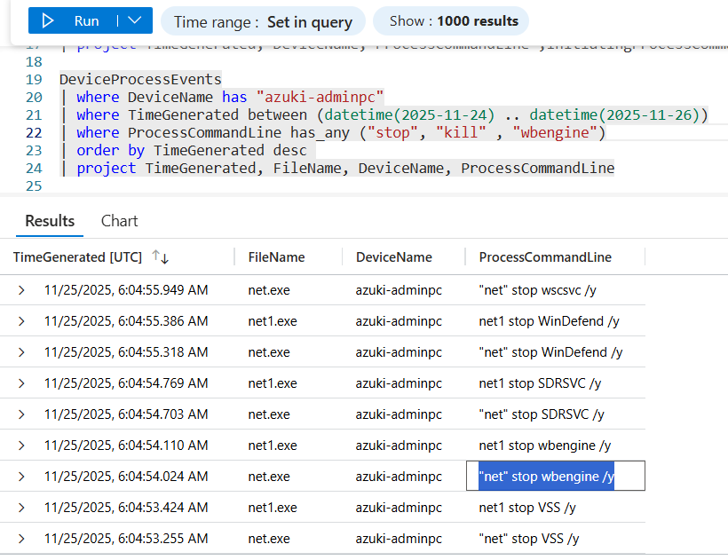Expand the 6:04:53.255 AM result row

tap(21, 539)
